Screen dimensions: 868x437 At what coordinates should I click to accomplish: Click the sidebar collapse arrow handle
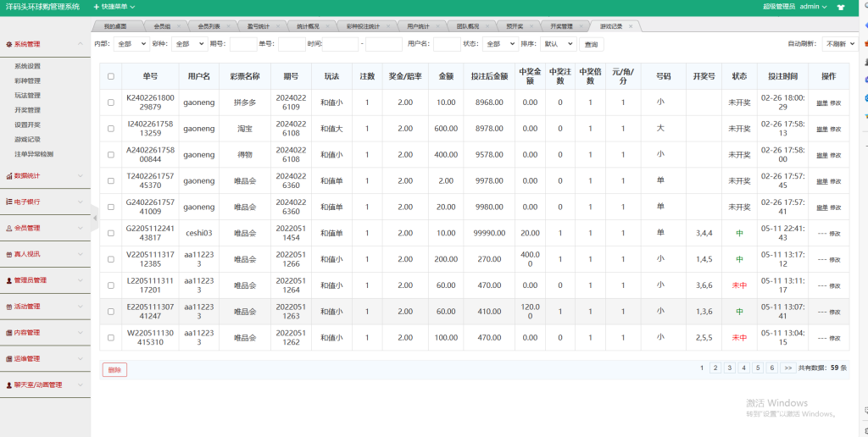click(x=95, y=218)
